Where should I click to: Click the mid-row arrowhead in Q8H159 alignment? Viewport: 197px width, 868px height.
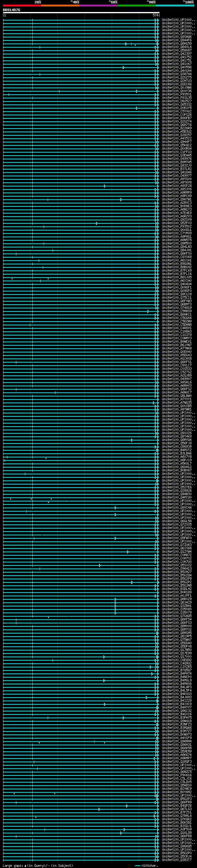click(126, 44)
